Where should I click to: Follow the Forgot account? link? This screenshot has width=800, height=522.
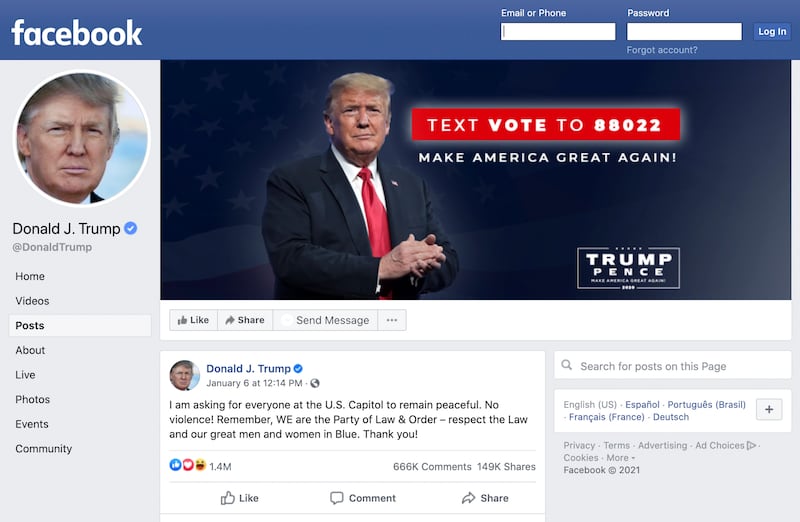[x=662, y=50]
